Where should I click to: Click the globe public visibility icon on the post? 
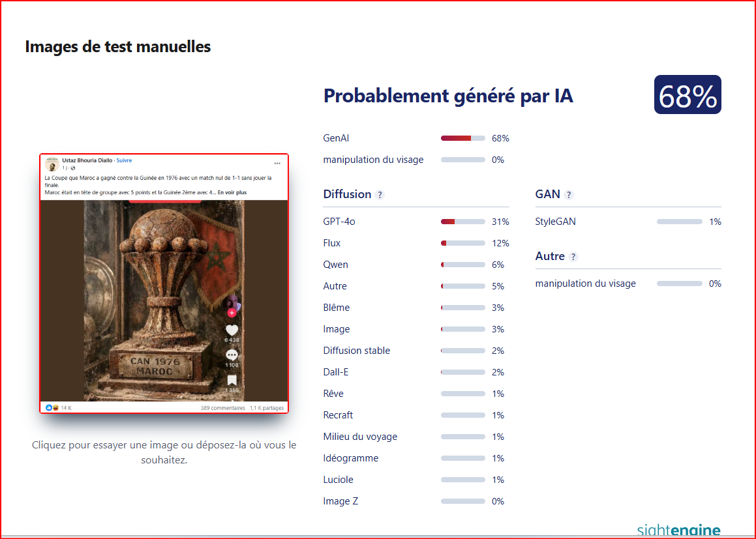tap(73, 168)
